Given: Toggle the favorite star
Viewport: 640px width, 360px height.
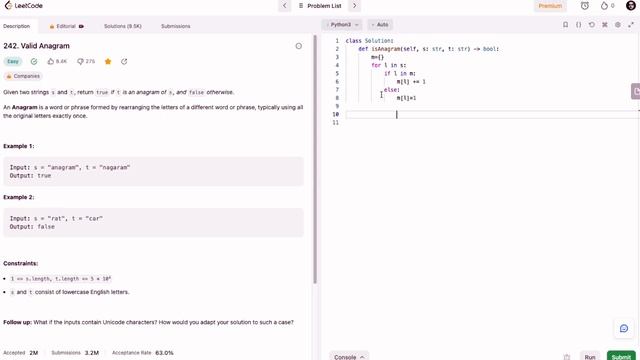Looking at the screenshot, I should 108,61.
